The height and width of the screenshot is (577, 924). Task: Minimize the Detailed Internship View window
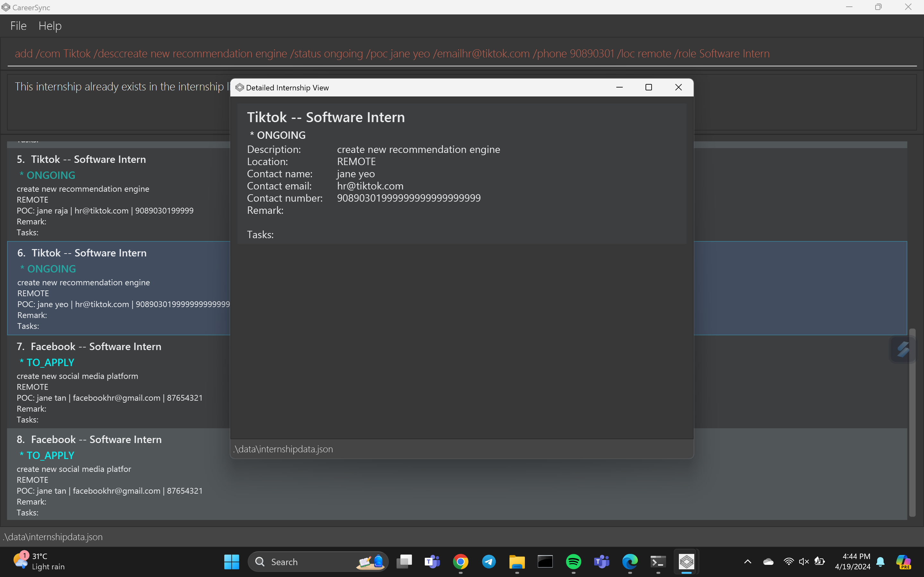(619, 88)
